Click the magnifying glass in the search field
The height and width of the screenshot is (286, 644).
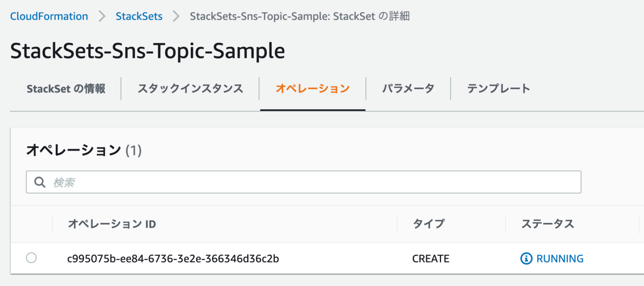[40, 182]
